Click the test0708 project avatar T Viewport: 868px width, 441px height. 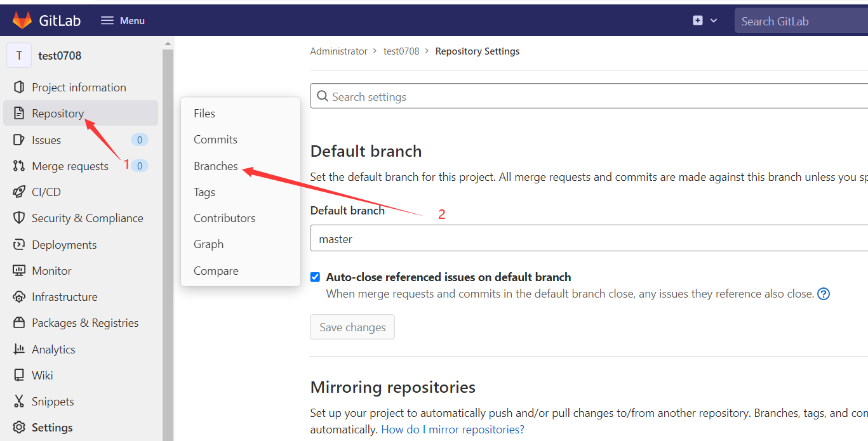click(19, 56)
